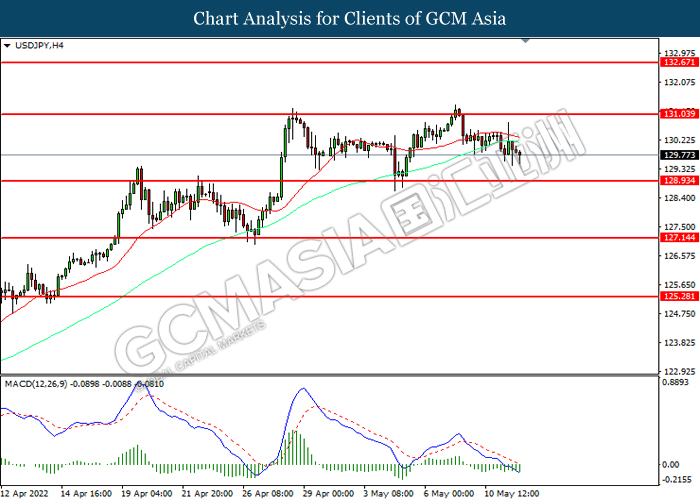
Task: Click the 123.825 price scale value
Action: click(x=680, y=343)
